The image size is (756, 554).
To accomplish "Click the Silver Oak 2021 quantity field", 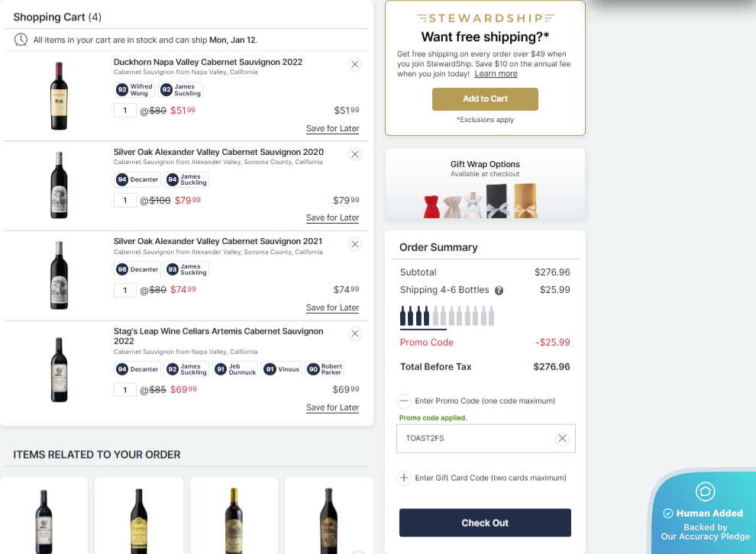I will (125, 290).
